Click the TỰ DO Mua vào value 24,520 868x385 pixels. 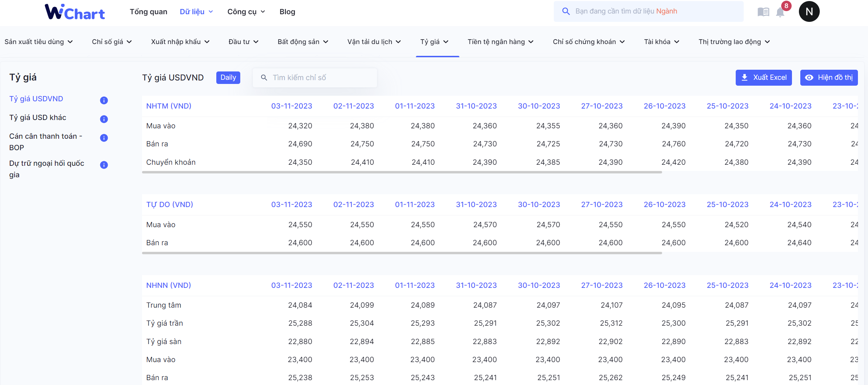click(736, 225)
